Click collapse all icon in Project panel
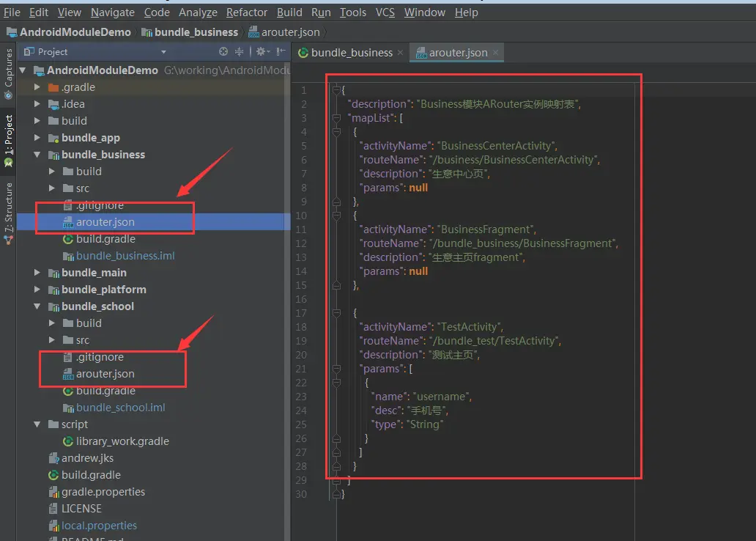Screen dimensions: 756x541 pos(239,51)
